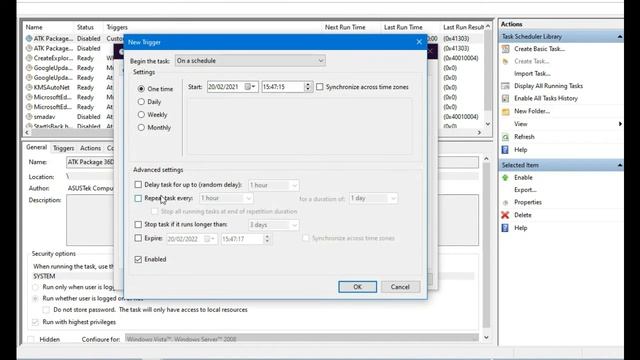Open the Repeat task every interval dropdown

pos(226,198)
